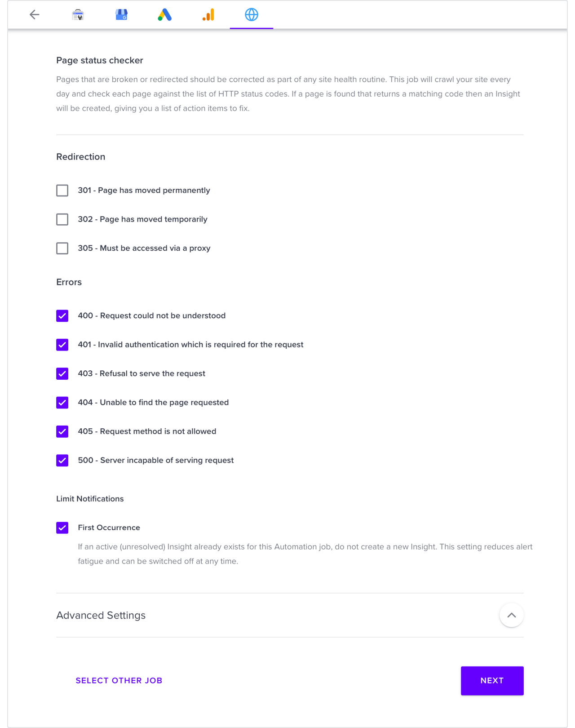Click the NEXT button
The height and width of the screenshot is (728, 575).
click(x=492, y=681)
